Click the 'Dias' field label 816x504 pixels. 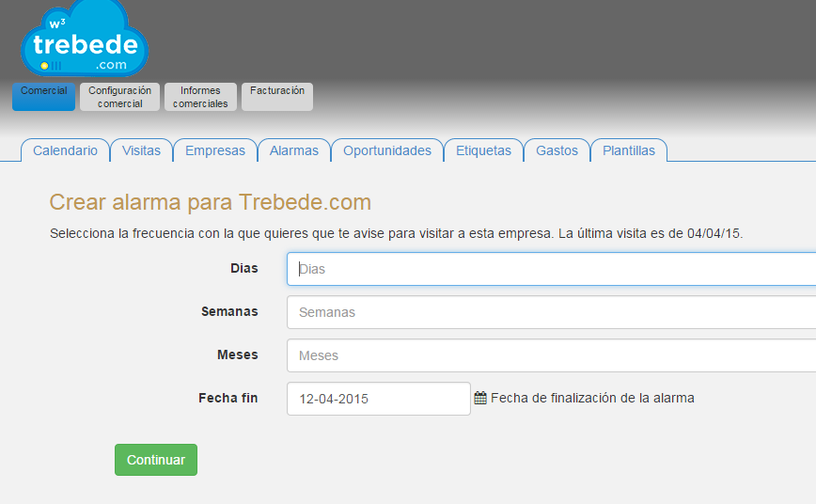pos(244,268)
